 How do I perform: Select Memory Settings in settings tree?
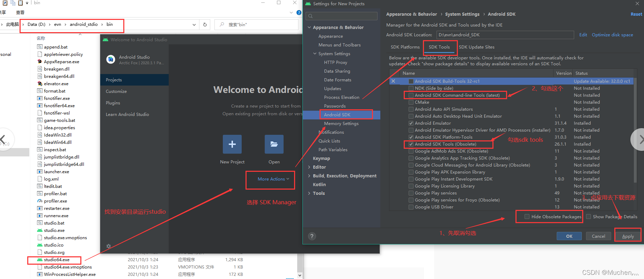pos(342,123)
